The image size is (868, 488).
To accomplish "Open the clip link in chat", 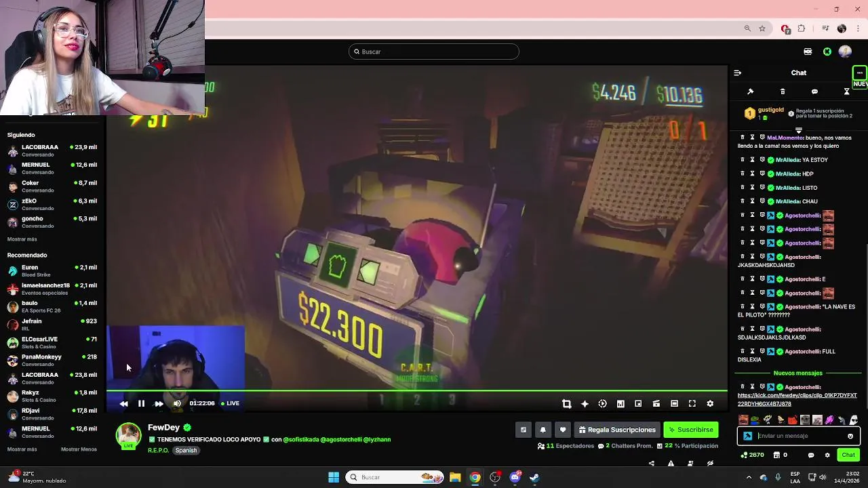I will (x=797, y=400).
